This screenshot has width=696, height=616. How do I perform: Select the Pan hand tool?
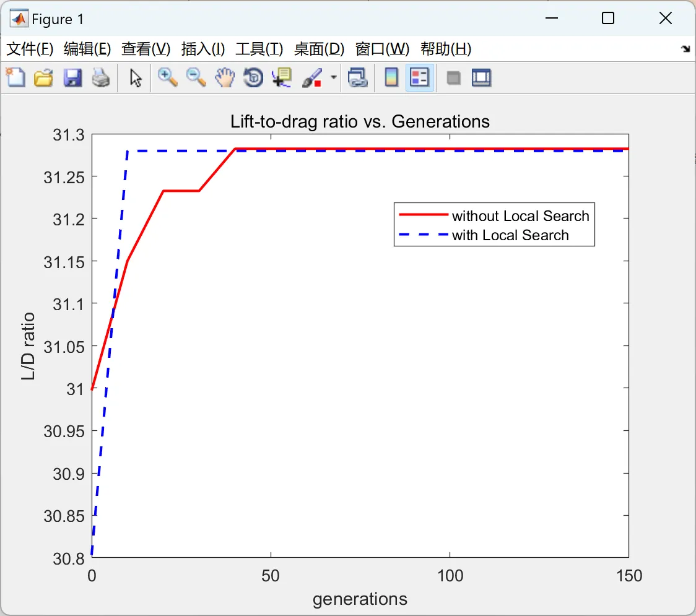point(225,77)
